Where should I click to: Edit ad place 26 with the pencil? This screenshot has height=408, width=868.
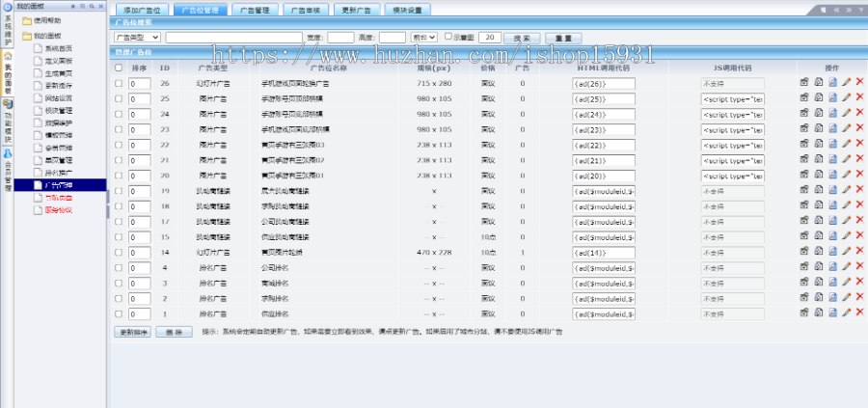(847, 82)
